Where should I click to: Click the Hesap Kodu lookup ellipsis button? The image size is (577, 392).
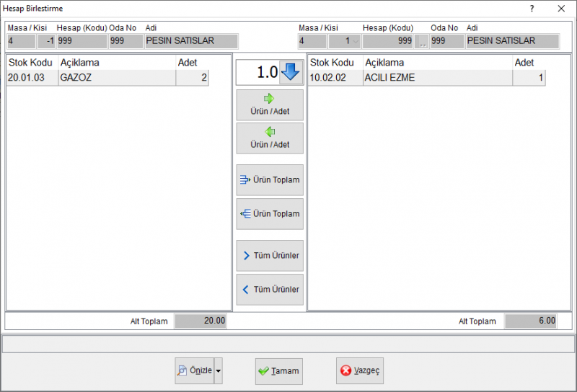point(422,41)
